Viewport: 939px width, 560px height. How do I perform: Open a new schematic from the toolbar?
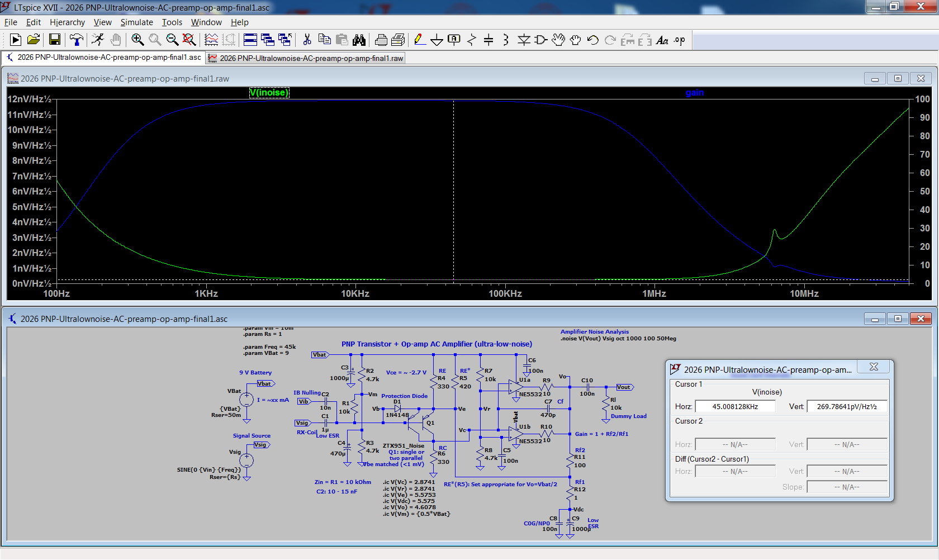(x=16, y=40)
